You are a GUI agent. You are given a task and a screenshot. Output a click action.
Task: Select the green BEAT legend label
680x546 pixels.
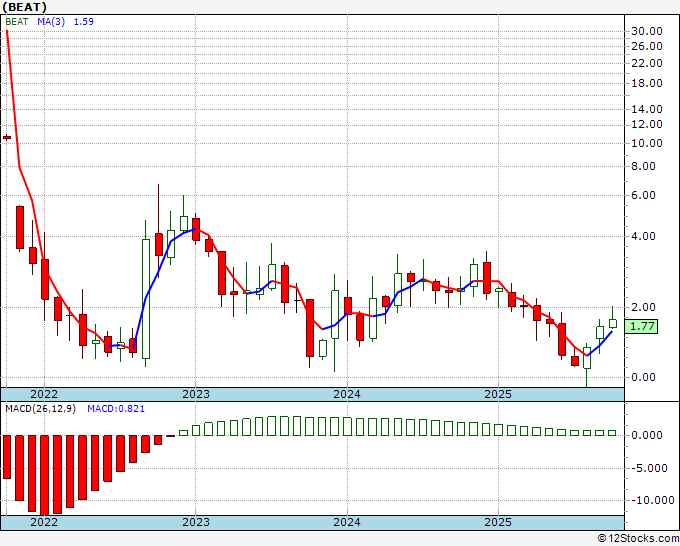tap(17, 22)
